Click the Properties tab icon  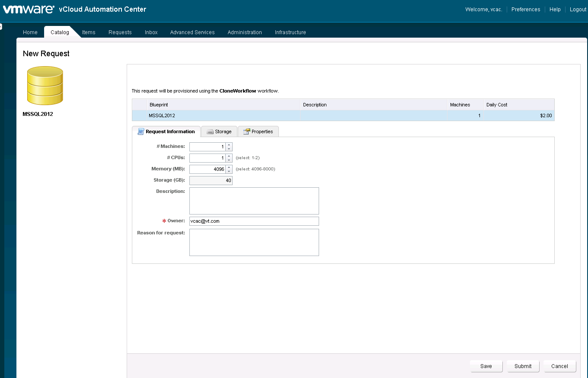(x=247, y=131)
